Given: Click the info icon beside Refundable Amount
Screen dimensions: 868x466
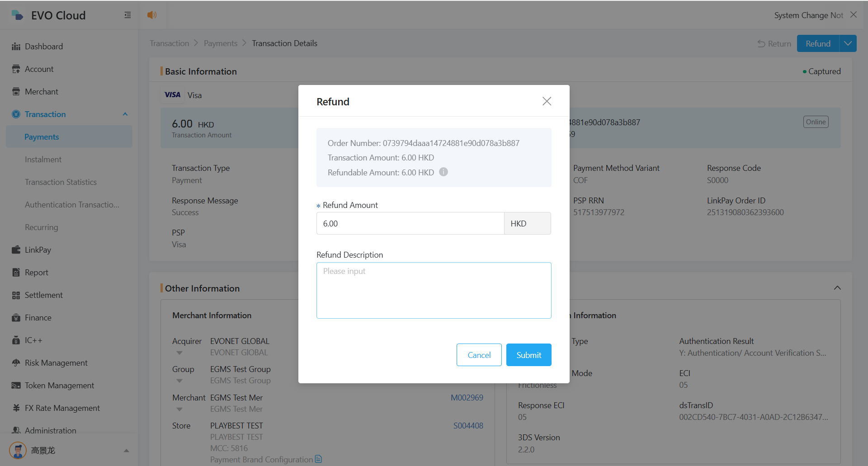Looking at the screenshot, I should [x=443, y=172].
